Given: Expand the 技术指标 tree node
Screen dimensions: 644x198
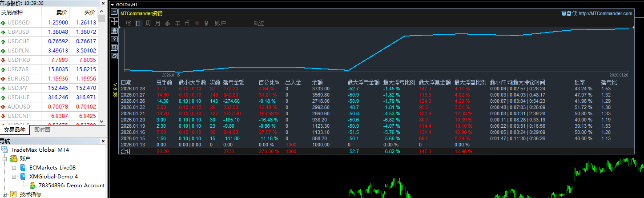Looking at the screenshot, I should click(5, 194).
